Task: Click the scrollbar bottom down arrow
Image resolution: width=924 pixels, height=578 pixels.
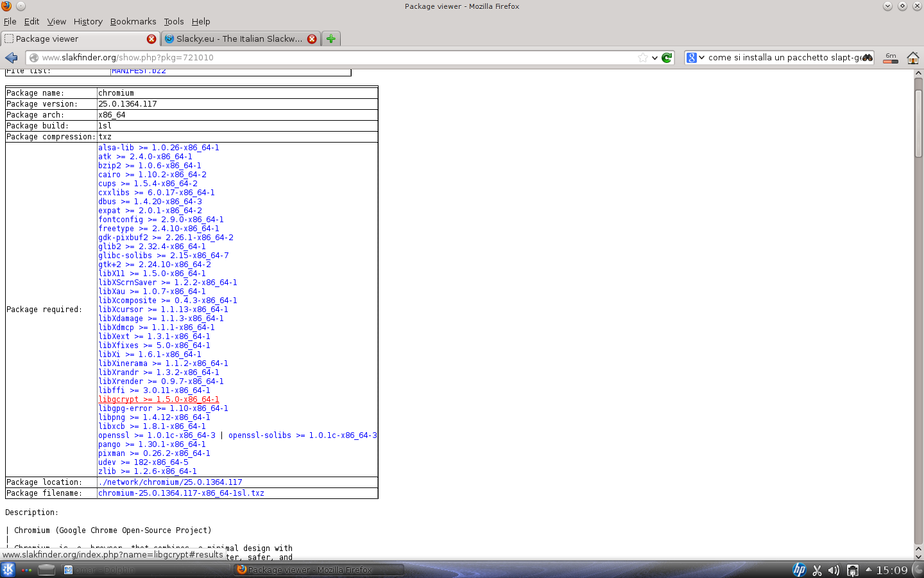Action: (x=918, y=557)
